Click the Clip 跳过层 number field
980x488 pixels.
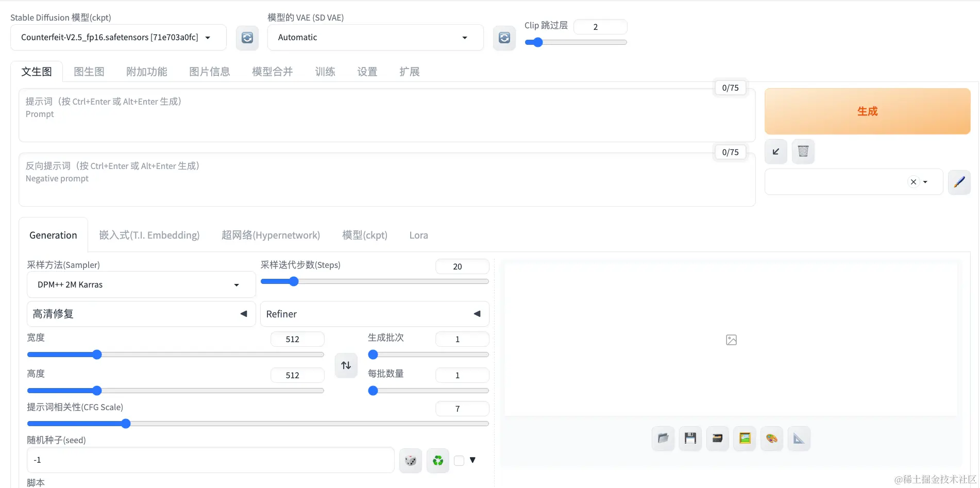pos(600,27)
